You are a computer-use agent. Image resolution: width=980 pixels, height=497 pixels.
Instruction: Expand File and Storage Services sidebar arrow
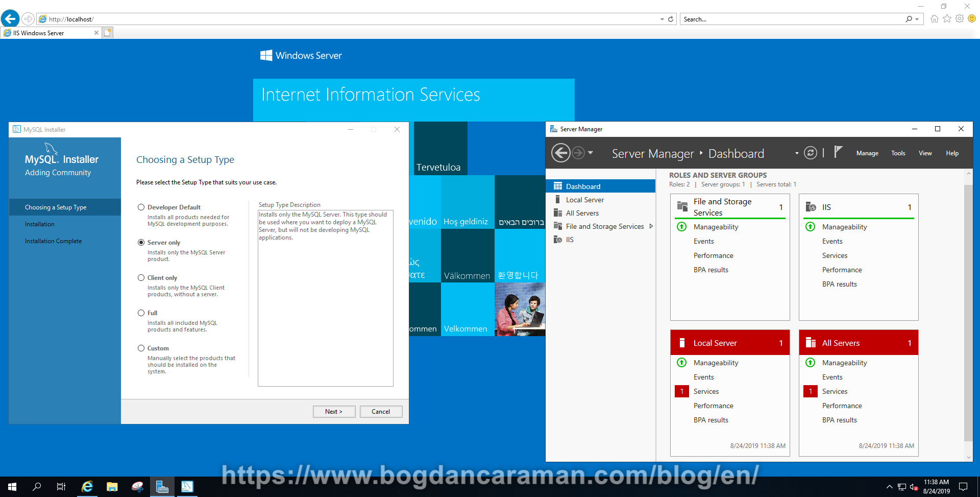[x=651, y=226]
